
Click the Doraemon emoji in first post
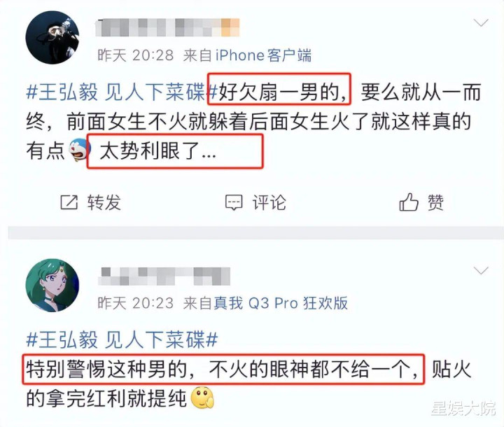(x=79, y=150)
